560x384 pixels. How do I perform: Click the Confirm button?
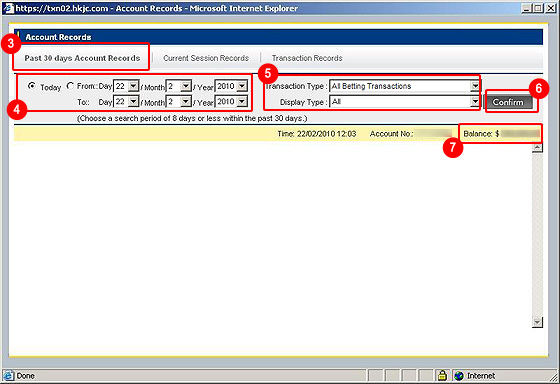pos(508,102)
